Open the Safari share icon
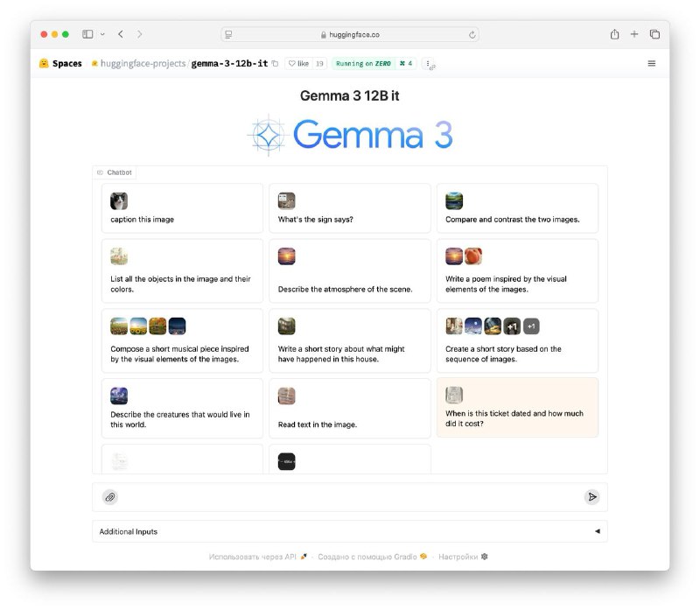Screen dimensions: 700x610 (x=615, y=34)
